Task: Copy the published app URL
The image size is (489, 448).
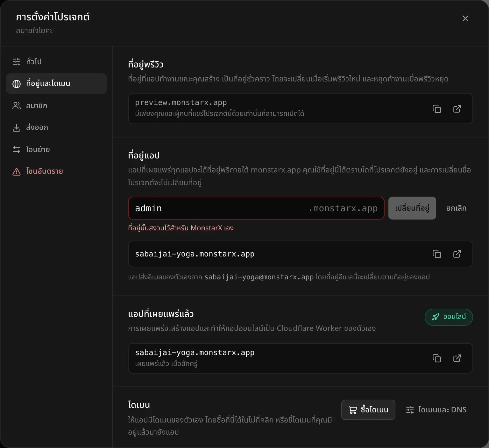Action: (x=437, y=358)
